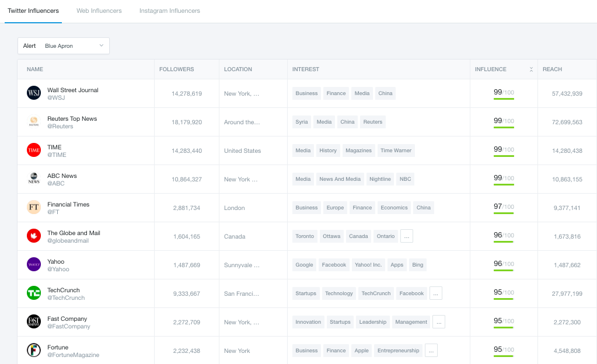The height and width of the screenshot is (364, 597).
Task: Click the green TechCrunch logo avatar
Action: (x=34, y=293)
